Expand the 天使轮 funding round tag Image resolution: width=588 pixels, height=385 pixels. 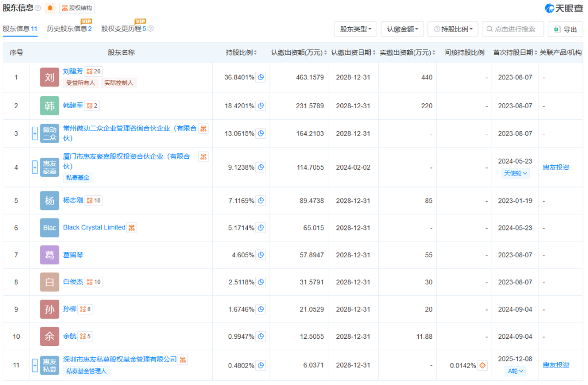(515, 173)
